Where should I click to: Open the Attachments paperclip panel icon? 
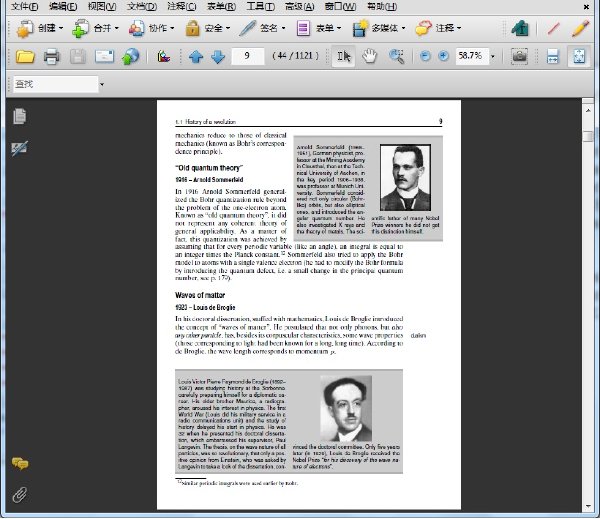[20, 495]
